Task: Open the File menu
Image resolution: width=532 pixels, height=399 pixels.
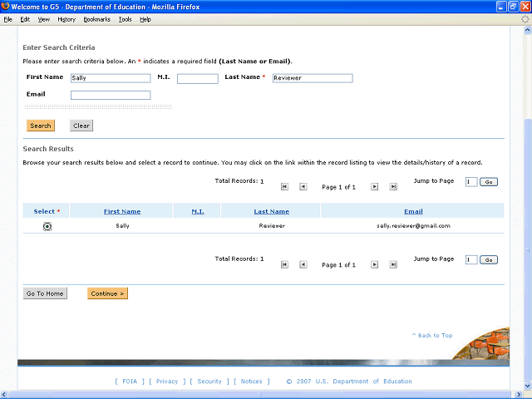Action: click(x=7, y=20)
